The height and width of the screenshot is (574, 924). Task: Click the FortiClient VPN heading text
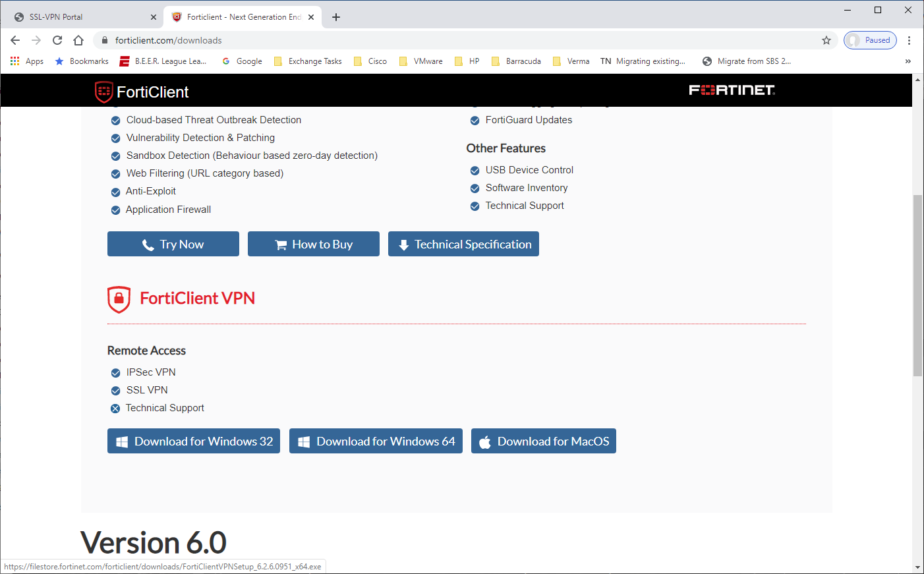point(197,299)
